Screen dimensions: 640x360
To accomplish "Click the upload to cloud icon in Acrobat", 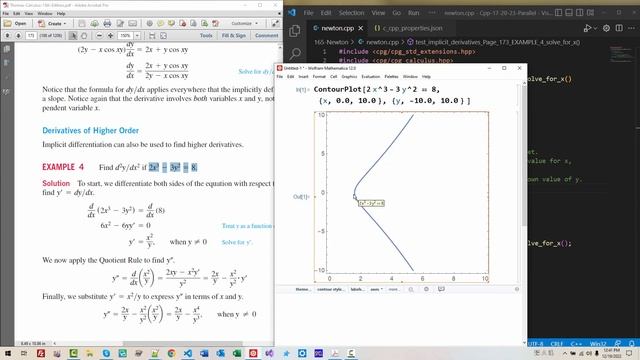I will (94, 24).
